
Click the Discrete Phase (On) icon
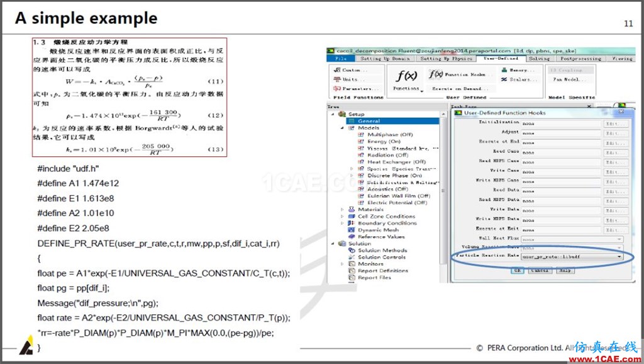click(361, 175)
